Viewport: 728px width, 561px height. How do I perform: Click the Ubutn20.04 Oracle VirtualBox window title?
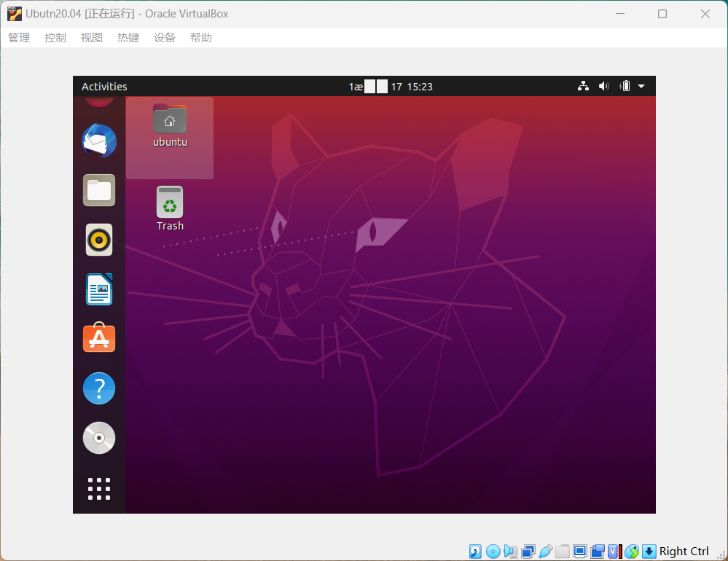[x=127, y=14]
